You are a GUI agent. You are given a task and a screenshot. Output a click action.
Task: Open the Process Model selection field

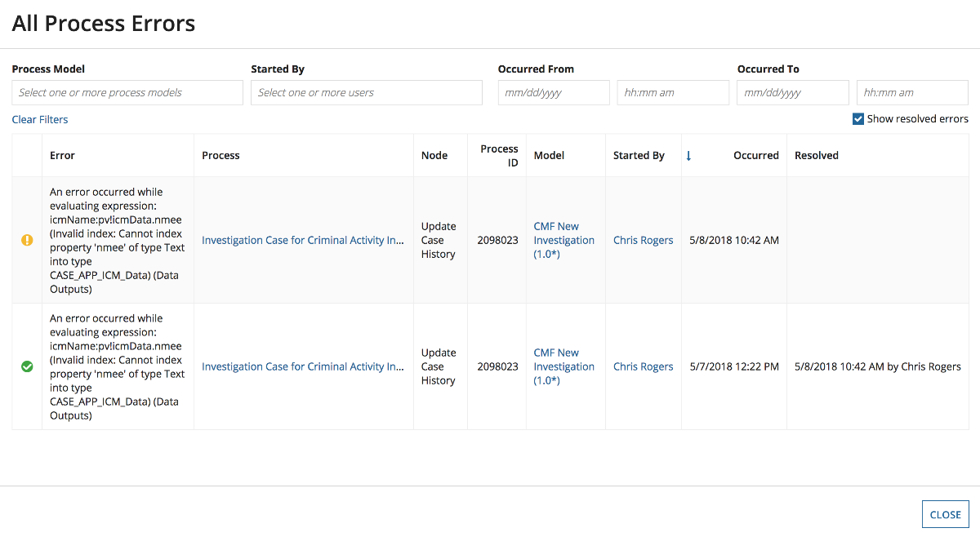click(127, 92)
